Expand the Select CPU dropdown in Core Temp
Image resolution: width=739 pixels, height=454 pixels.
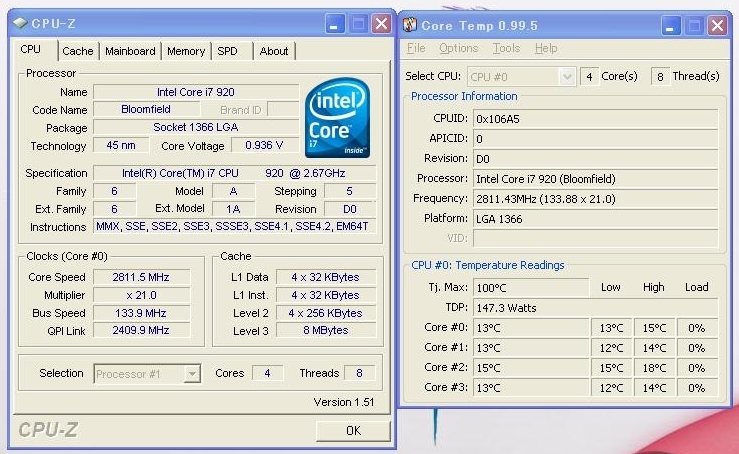tap(567, 76)
